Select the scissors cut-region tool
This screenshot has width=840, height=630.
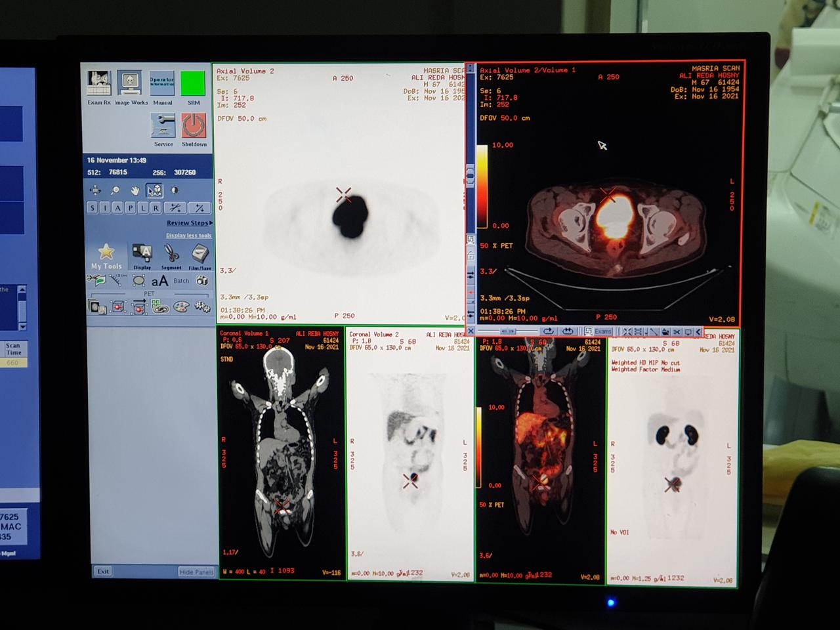(96, 280)
